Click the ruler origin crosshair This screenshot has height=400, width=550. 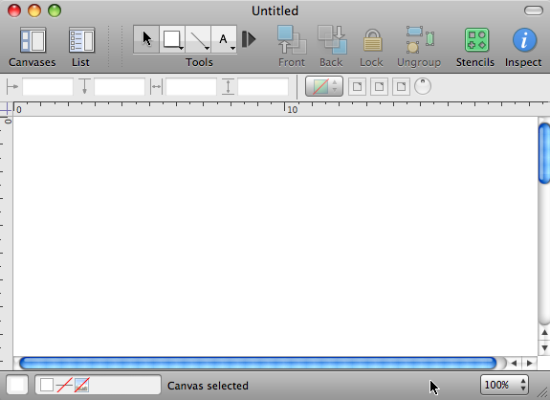pos(6,109)
